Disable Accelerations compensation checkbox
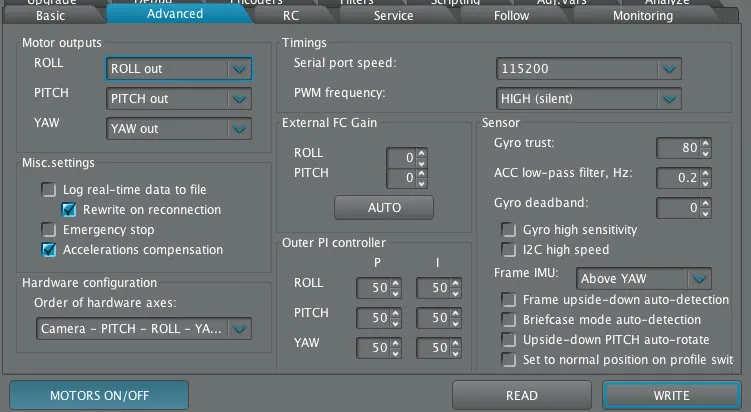 pyautogui.click(x=49, y=250)
